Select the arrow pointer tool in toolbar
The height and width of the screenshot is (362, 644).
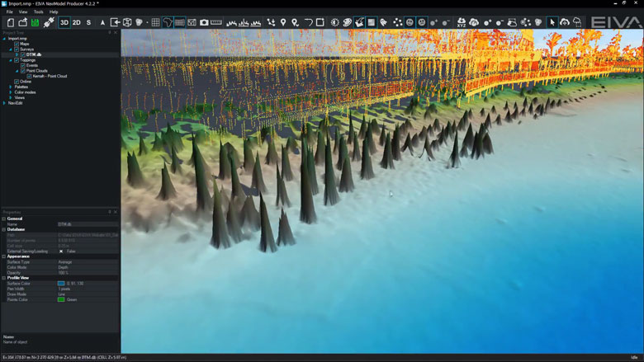[552, 22]
